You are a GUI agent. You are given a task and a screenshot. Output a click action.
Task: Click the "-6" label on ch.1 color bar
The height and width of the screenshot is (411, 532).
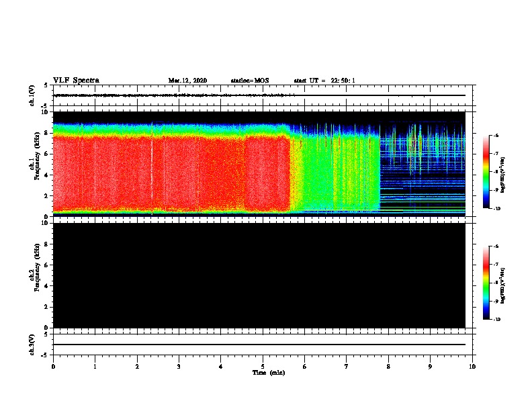(x=496, y=135)
